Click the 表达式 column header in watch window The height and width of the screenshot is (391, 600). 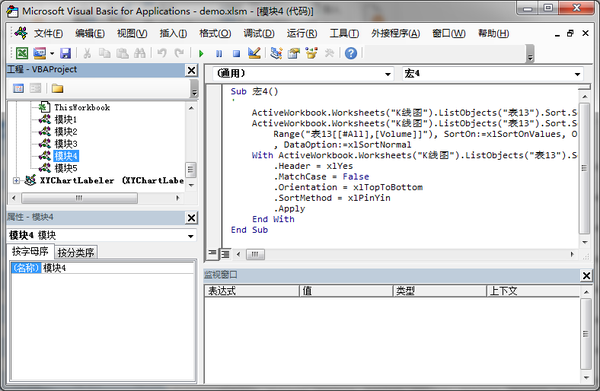pos(251,291)
